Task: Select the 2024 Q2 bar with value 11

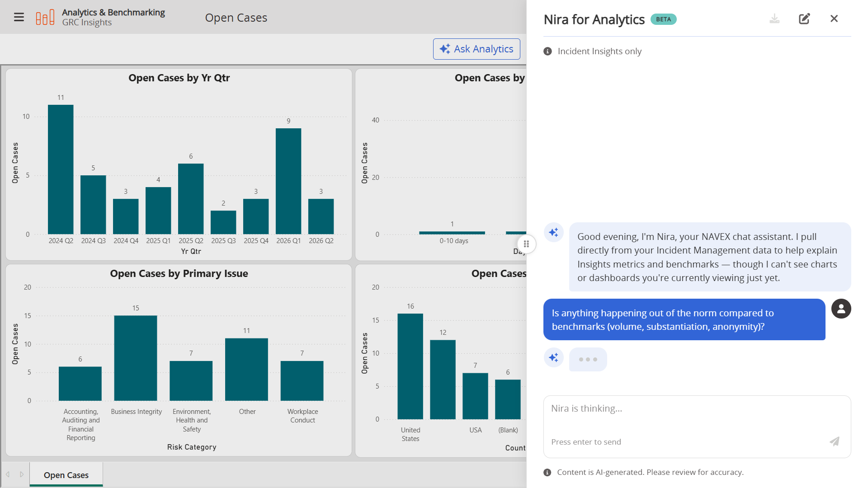Action: point(61,169)
